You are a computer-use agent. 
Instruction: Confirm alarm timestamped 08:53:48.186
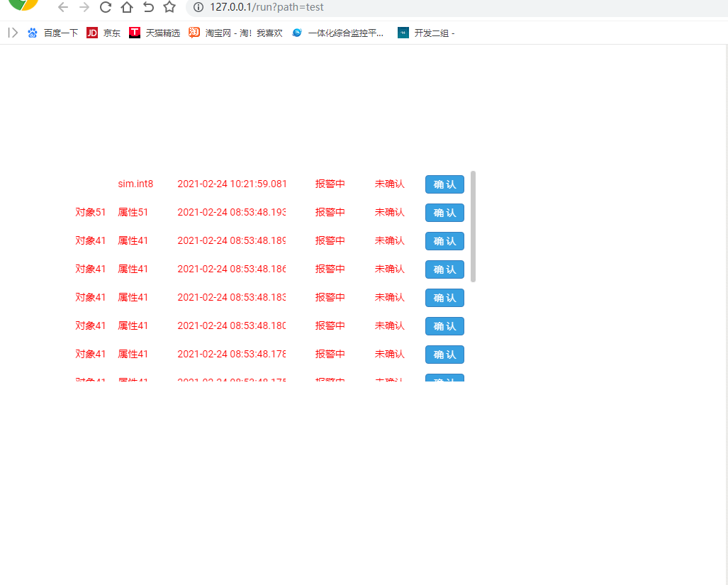click(x=444, y=269)
